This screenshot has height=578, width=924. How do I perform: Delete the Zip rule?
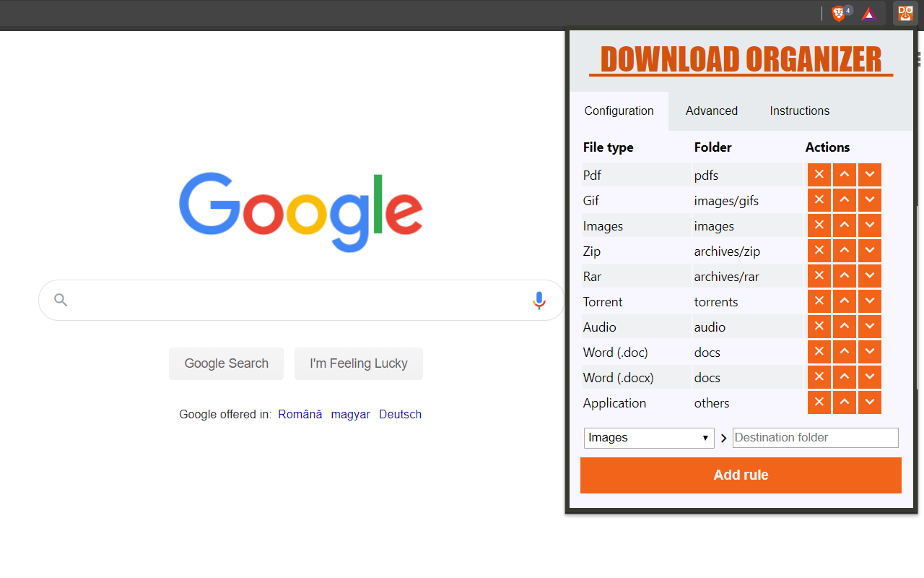819,251
